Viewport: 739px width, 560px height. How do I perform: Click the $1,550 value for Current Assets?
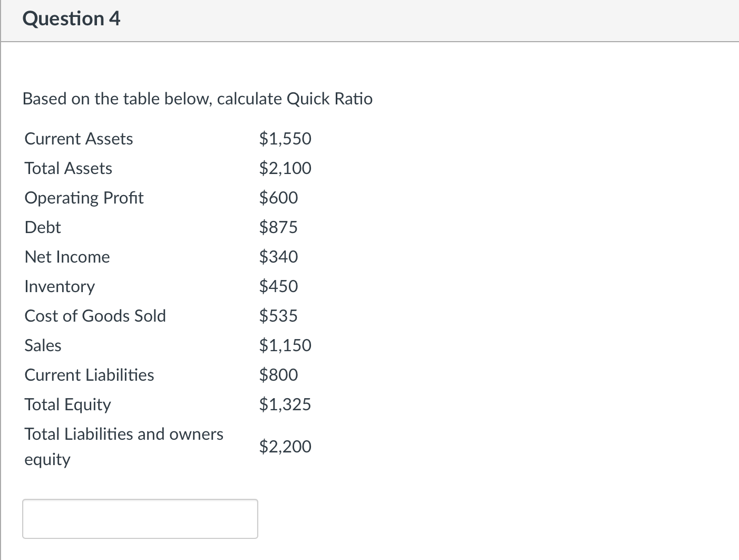point(285,139)
